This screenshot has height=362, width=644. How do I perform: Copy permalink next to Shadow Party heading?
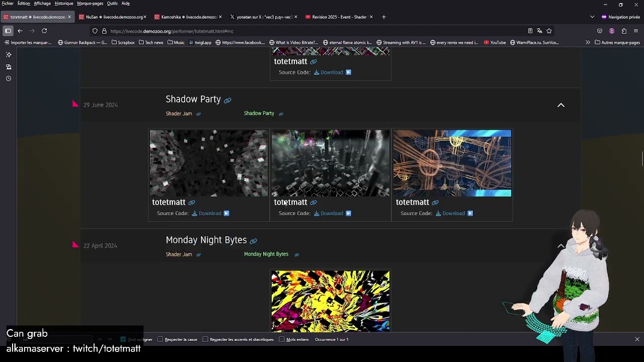pos(227,100)
